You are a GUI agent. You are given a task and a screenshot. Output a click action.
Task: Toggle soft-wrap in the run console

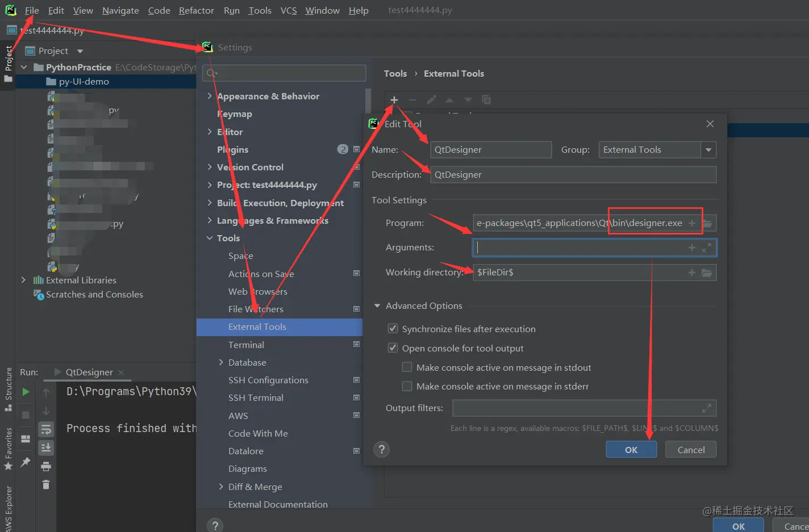coord(46,430)
